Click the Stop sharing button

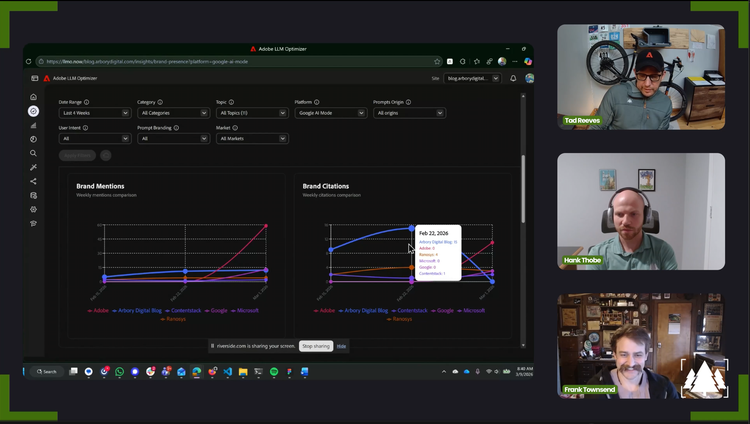[315, 346]
